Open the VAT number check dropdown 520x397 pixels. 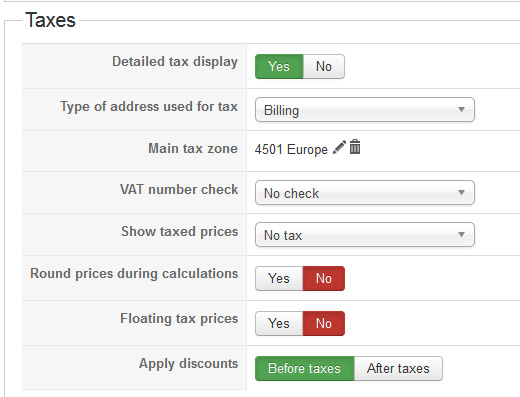[365, 193]
